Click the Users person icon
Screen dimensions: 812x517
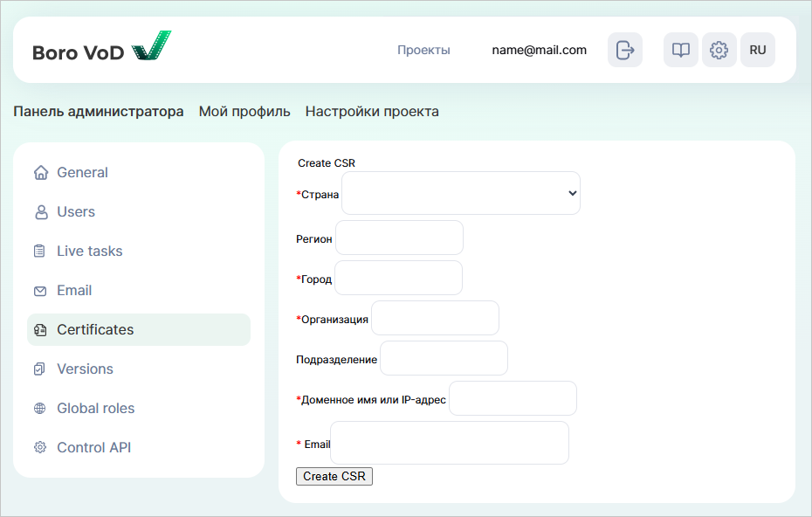[x=41, y=212]
